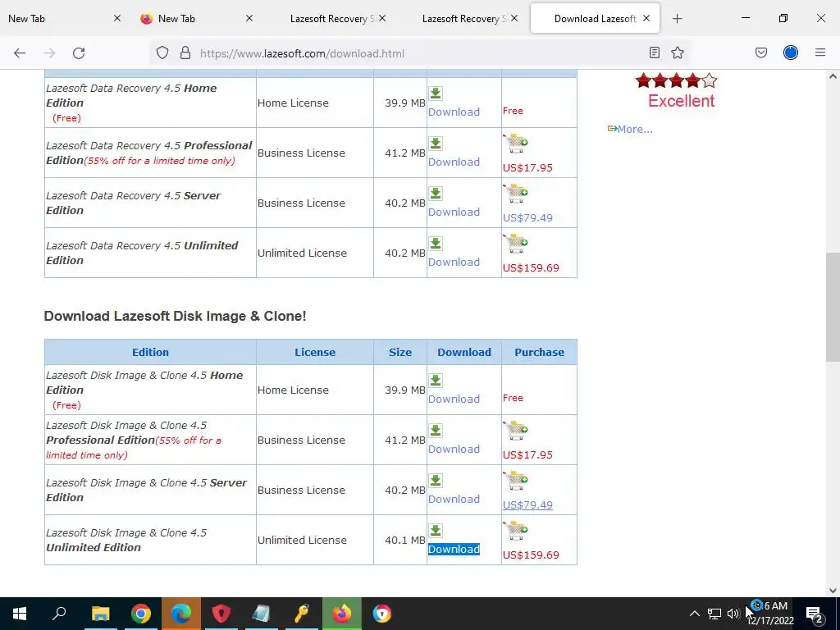Screen dimensions: 840x630
Task: Download Disk Image & Clone Home Edition link
Action: point(454,399)
